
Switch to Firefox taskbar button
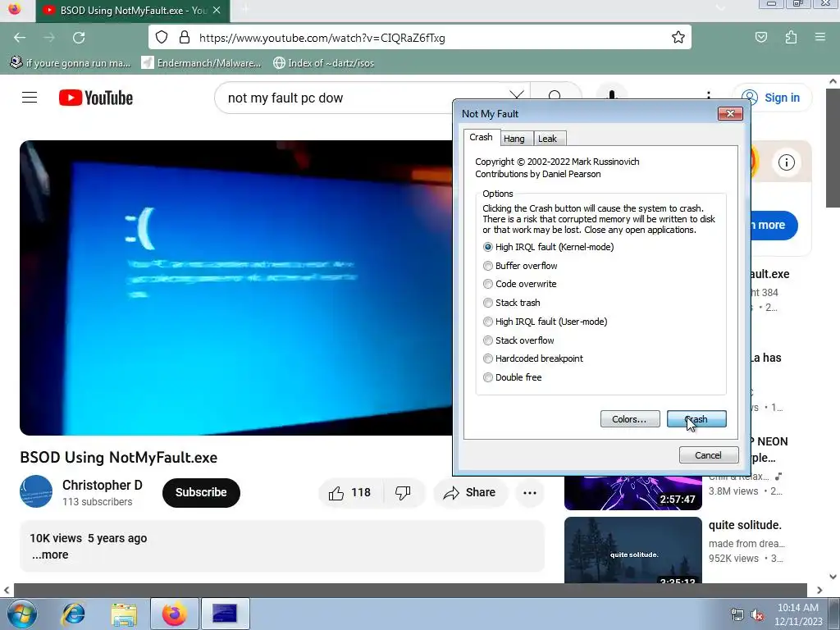click(x=175, y=614)
